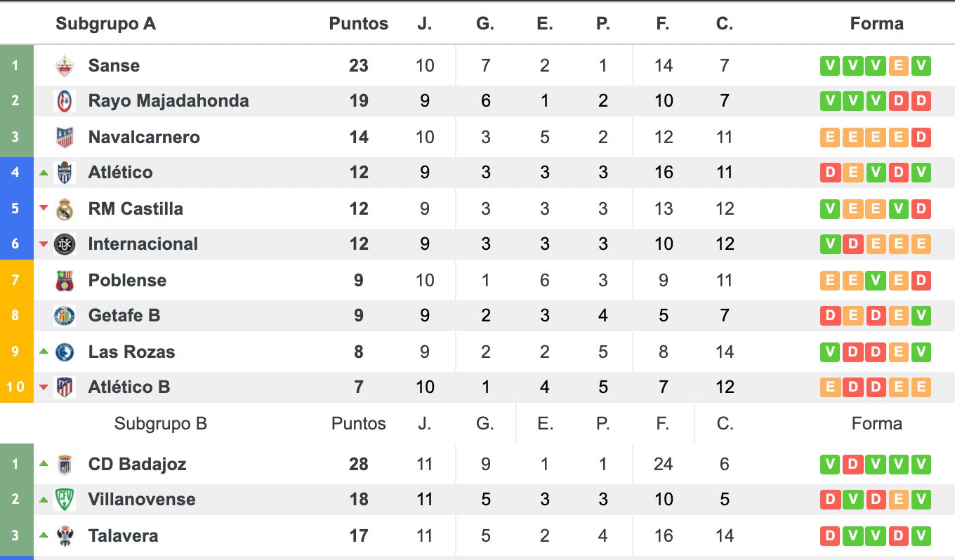Click the CD Badajoz crest icon
This screenshot has width=955, height=560.
65,464
